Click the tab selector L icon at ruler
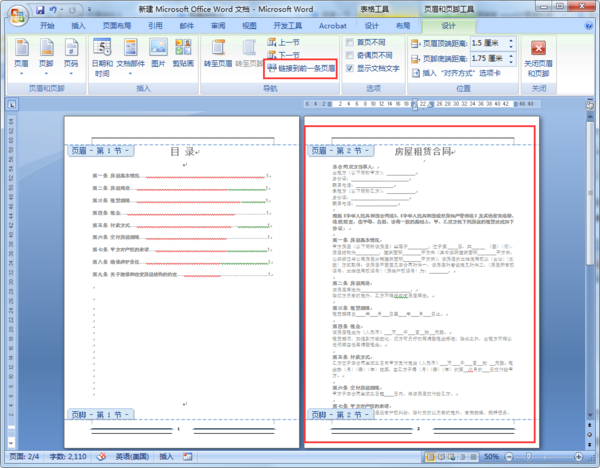 point(12,104)
